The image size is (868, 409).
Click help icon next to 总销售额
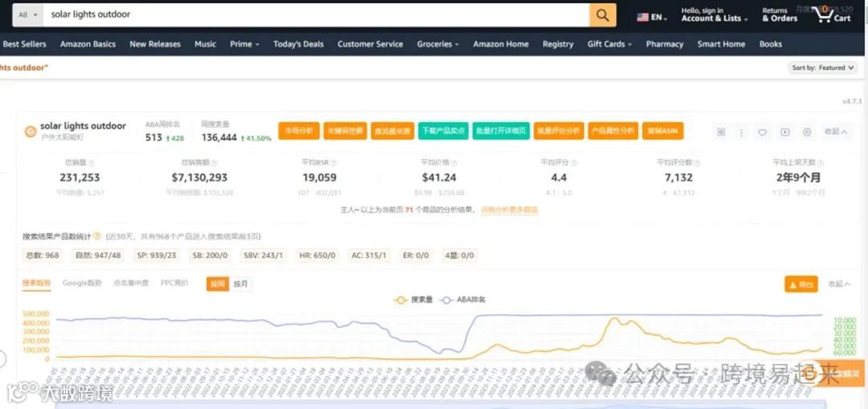215,163
